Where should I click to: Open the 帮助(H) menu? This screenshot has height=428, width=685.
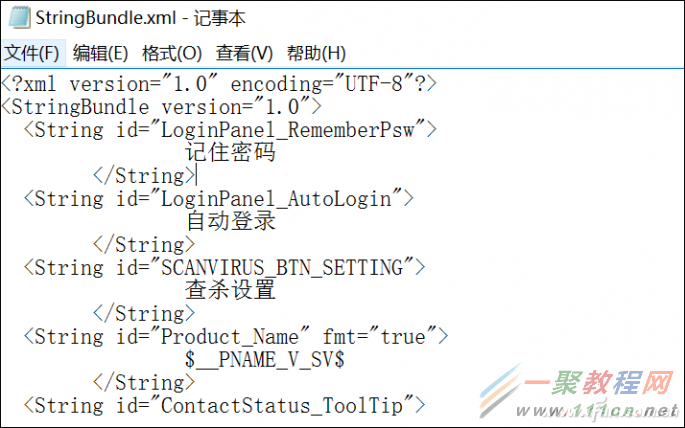(x=316, y=53)
